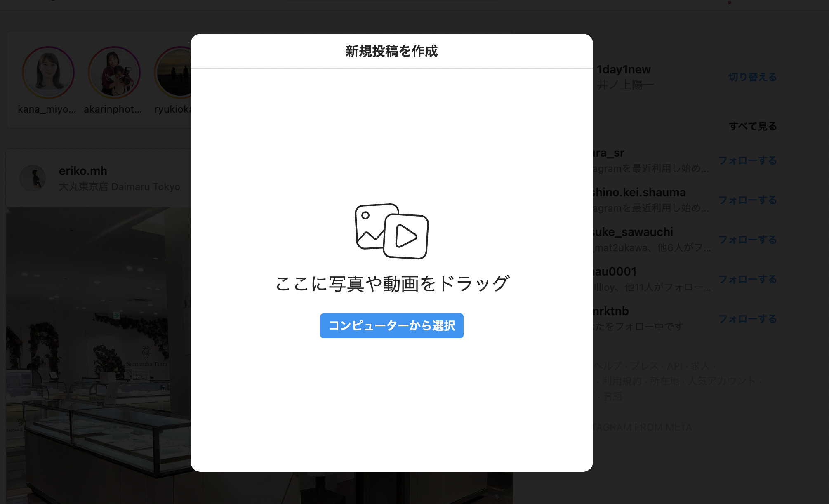Follow nrktnb suggested account

(x=747, y=319)
